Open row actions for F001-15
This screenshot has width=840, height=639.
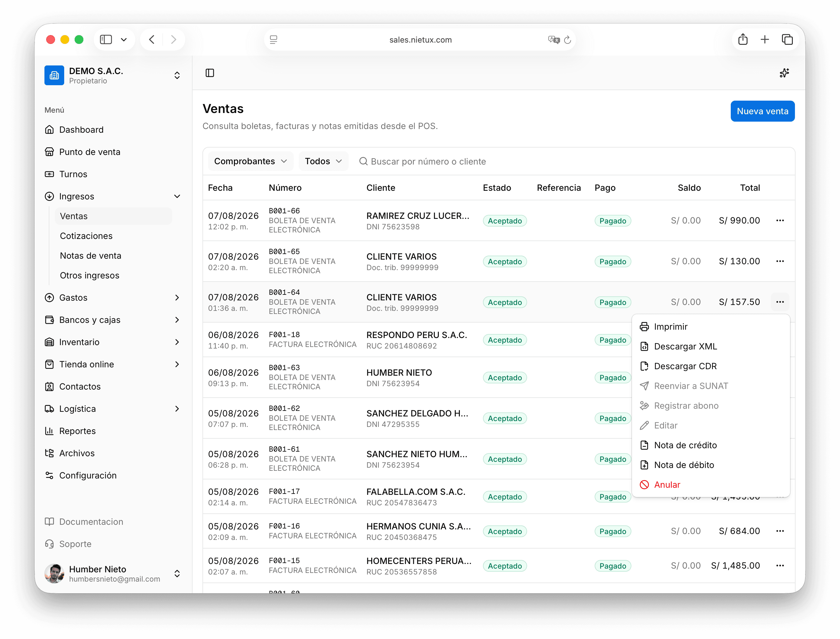click(x=780, y=566)
